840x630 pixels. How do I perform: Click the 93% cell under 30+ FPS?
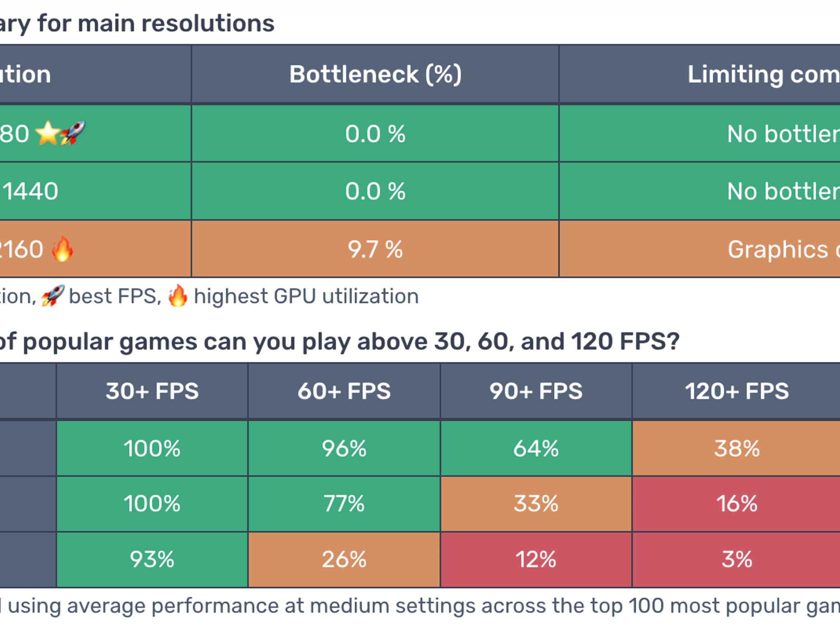pos(152,559)
